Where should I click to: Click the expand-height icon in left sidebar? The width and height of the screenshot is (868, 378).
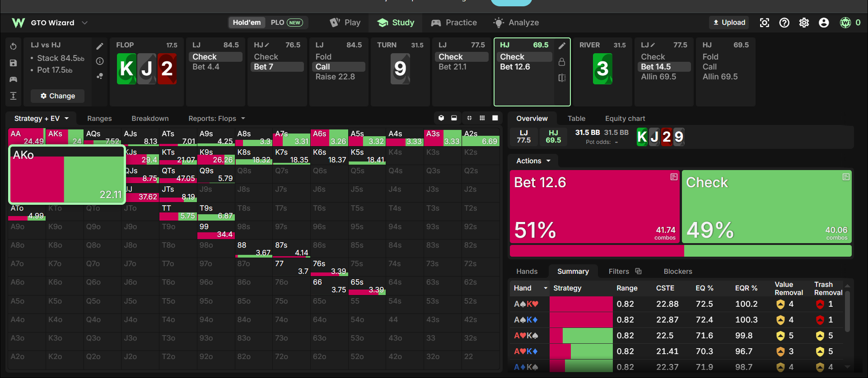14,96
